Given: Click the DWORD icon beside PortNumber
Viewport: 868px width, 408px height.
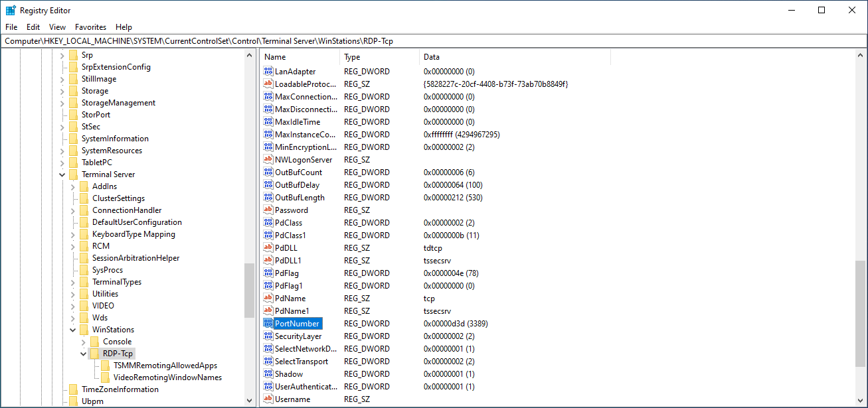Looking at the screenshot, I should coord(268,323).
